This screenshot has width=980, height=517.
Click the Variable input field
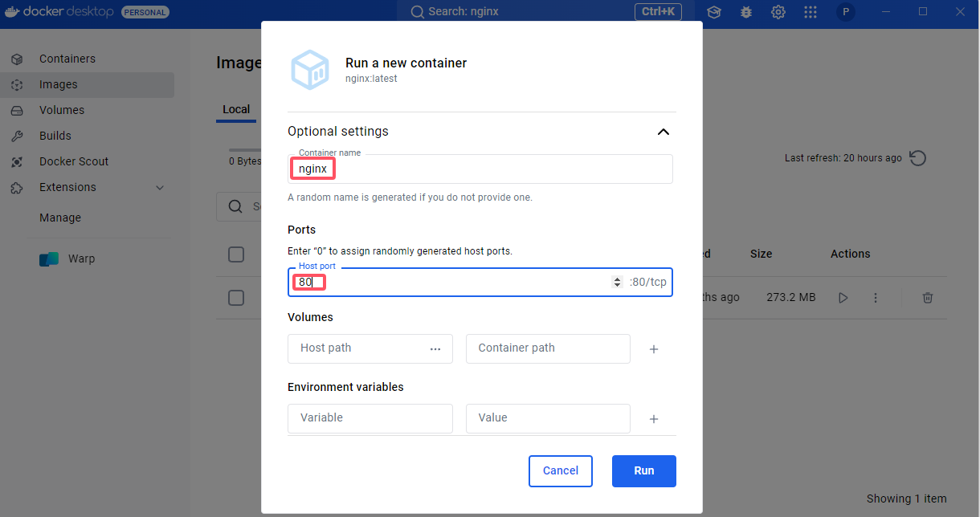370,418
